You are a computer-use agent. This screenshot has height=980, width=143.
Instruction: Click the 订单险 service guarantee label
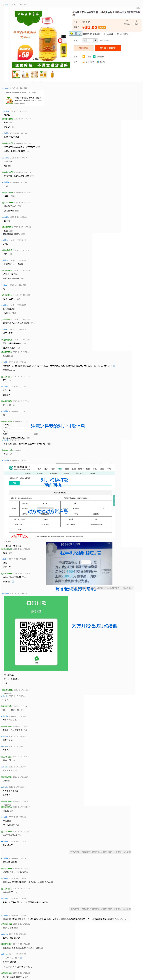click(x=87, y=57)
